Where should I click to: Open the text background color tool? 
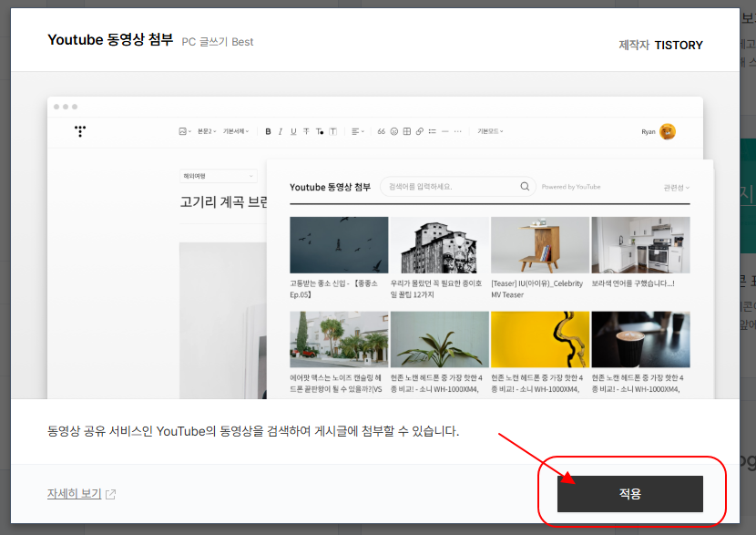pos(332,131)
